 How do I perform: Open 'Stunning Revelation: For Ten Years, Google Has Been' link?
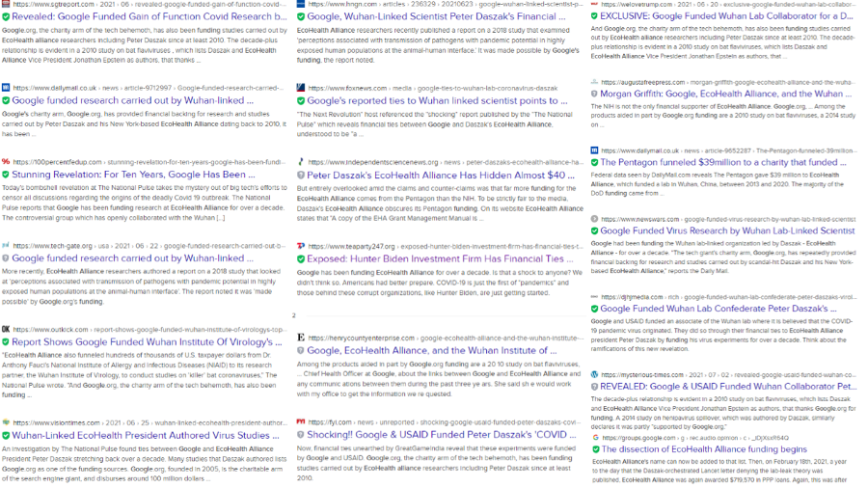click(x=134, y=175)
